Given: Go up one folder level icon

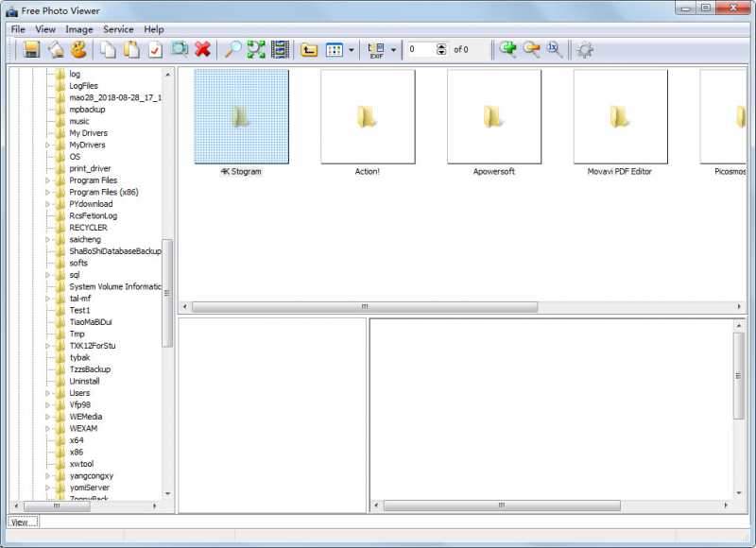Looking at the screenshot, I should click(x=310, y=52).
